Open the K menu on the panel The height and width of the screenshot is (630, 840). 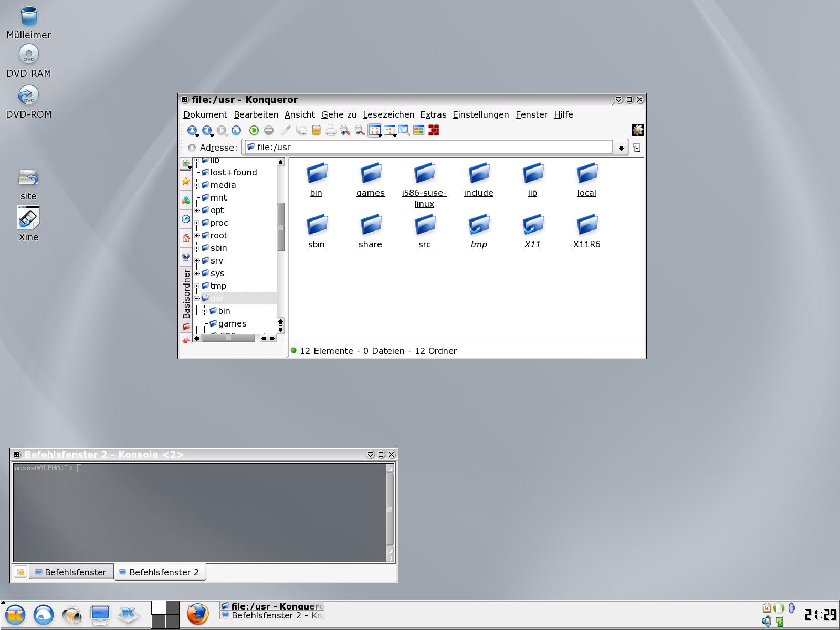[x=15, y=614]
